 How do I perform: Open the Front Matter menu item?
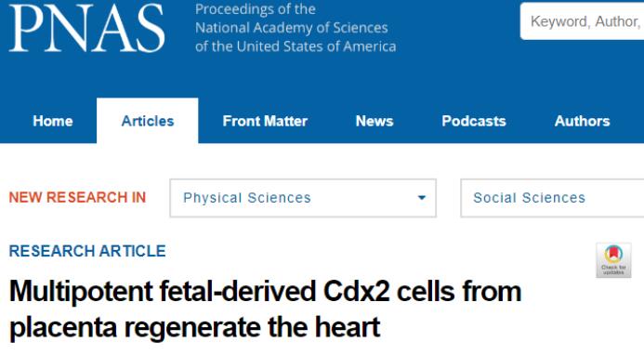pos(265,121)
